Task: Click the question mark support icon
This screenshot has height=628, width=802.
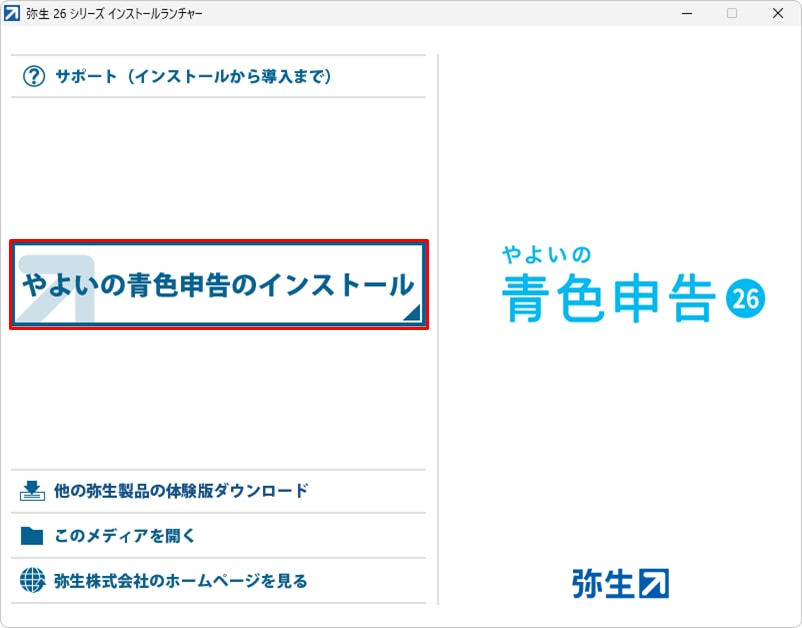Action: point(32,75)
